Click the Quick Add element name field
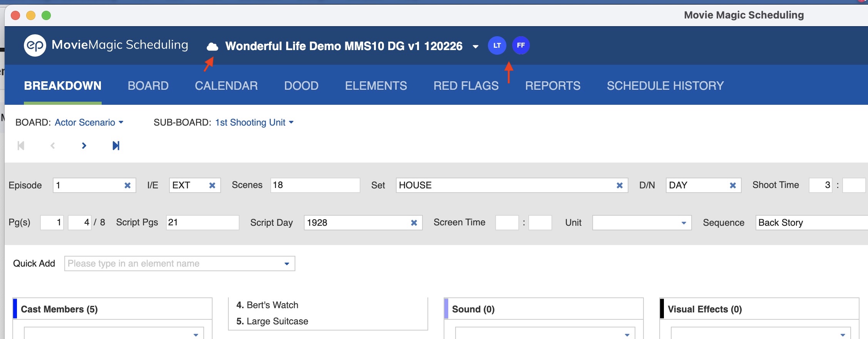 (x=179, y=264)
